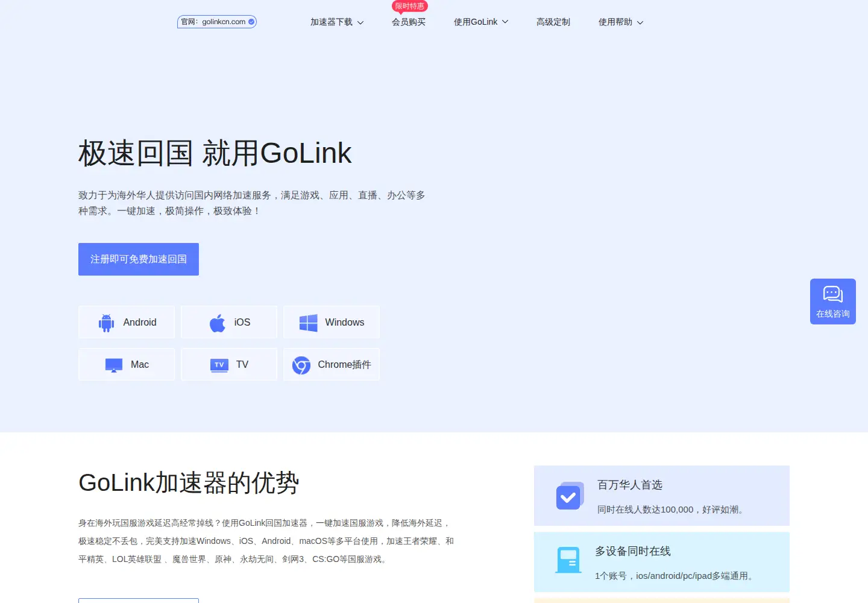Expand the 加速器下载 dropdown arrow
Viewport: 868px width, 603px height.
360,22
